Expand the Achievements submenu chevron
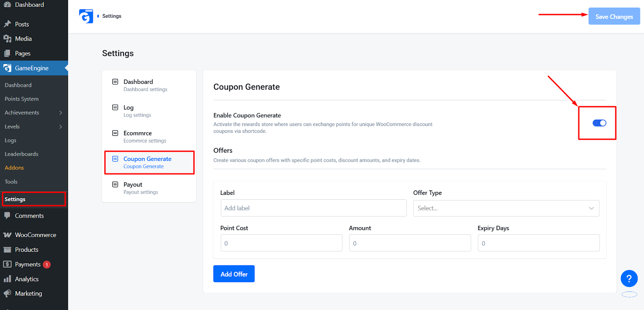Image resolution: width=644 pixels, height=310 pixels. coord(61,113)
